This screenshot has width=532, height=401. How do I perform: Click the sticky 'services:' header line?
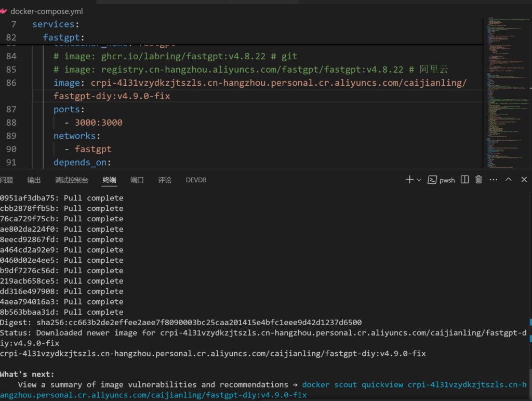(x=56, y=24)
